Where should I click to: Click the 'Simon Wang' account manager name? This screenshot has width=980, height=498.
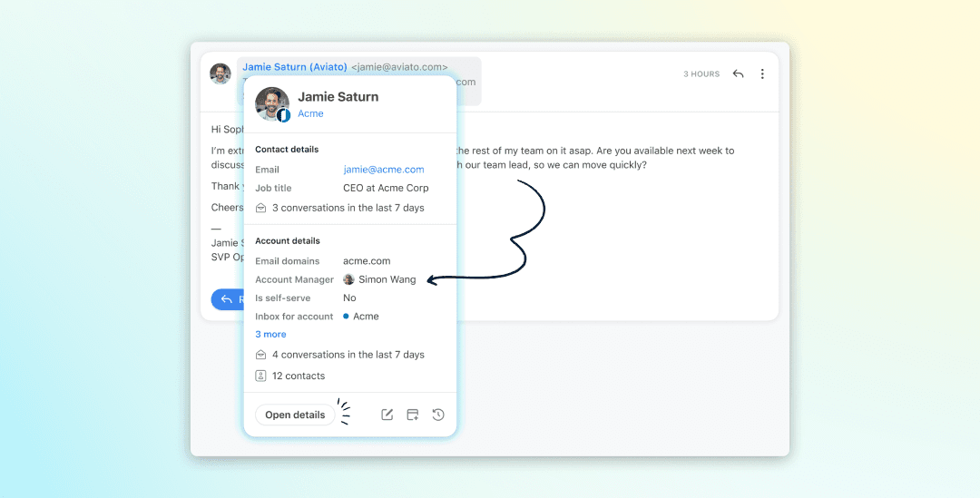coord(387,279)
